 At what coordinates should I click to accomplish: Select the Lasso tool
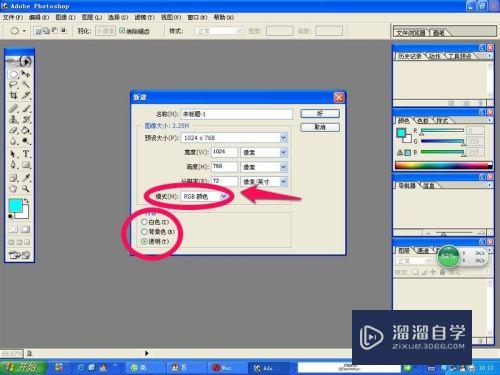pos(13,85)
